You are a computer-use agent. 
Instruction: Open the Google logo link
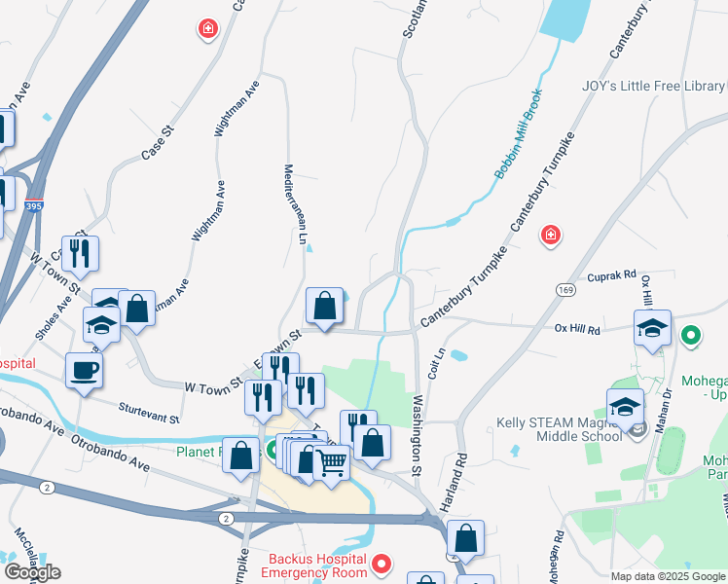32,572
